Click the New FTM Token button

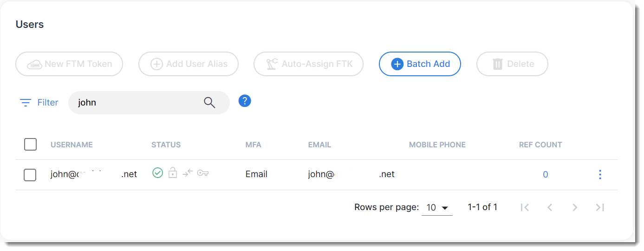(x=69, y=64)
